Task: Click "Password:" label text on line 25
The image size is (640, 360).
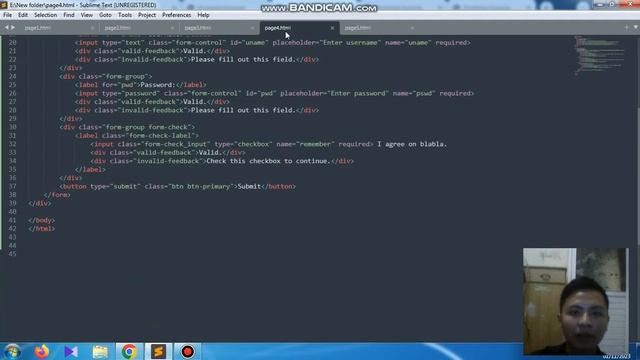Action: click(158, 85)
